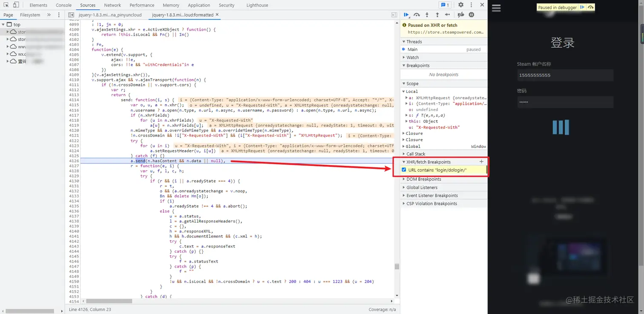The width and height of the screenshot is (644, 314).
Task: Select the Page navigator tab
Action: 8,15
